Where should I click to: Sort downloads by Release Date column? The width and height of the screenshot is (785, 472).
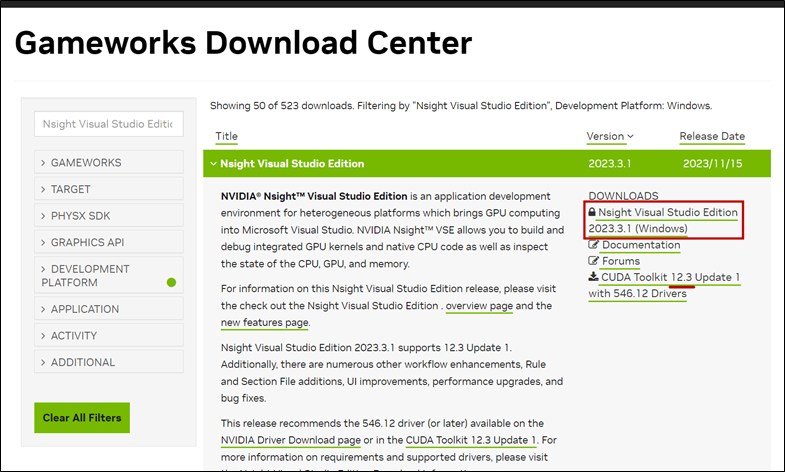(x=712, y=136)
